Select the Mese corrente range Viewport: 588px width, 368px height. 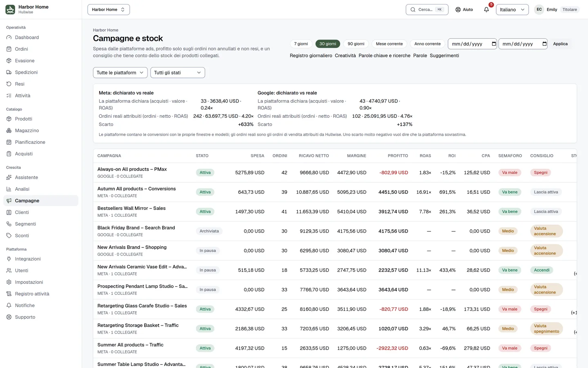click(389, 44)
